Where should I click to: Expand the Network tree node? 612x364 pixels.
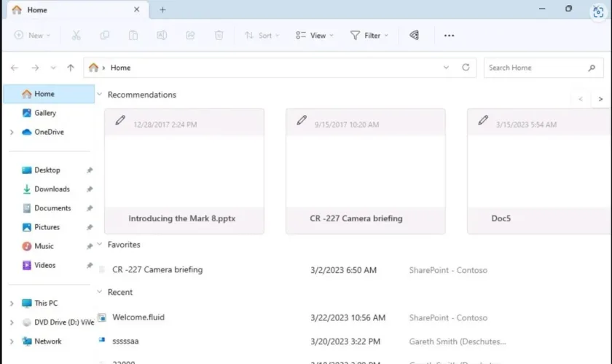click(x=12, y=341)
